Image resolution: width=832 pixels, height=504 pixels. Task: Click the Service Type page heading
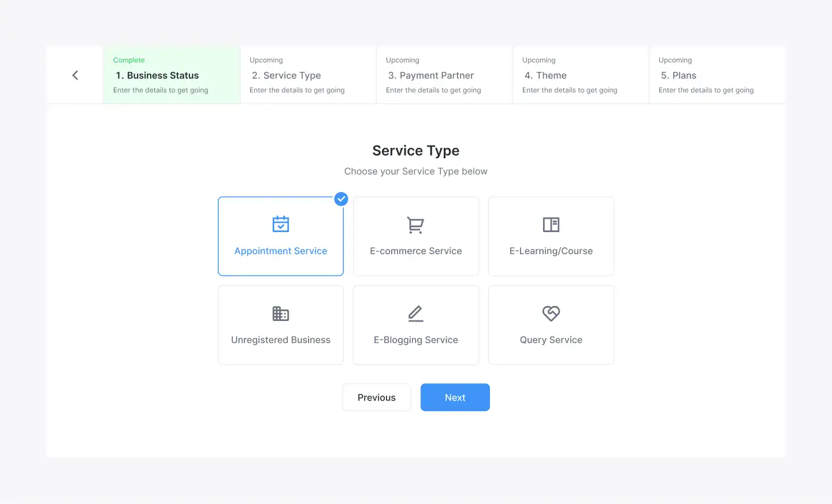pos(416,151)
